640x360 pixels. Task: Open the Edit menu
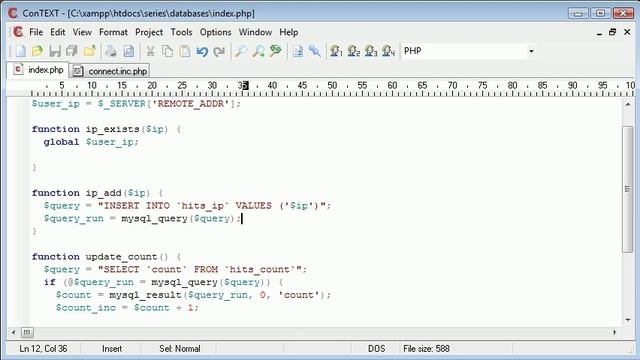58,32
